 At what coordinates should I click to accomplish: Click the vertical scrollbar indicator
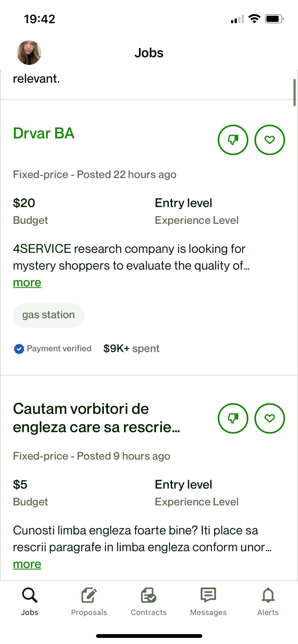(x=294, y=92)
